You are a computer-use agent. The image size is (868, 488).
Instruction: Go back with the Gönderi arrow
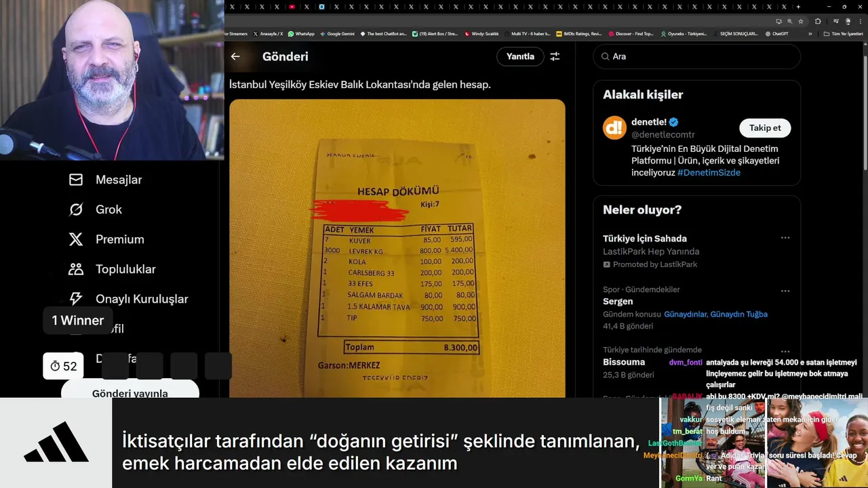(235, 56)
